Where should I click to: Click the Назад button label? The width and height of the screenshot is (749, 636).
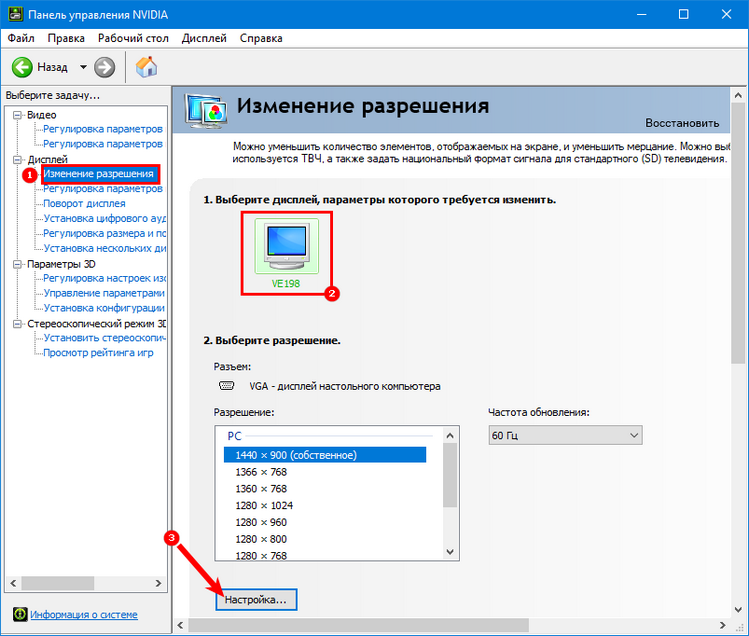click(x=53, y=67)
